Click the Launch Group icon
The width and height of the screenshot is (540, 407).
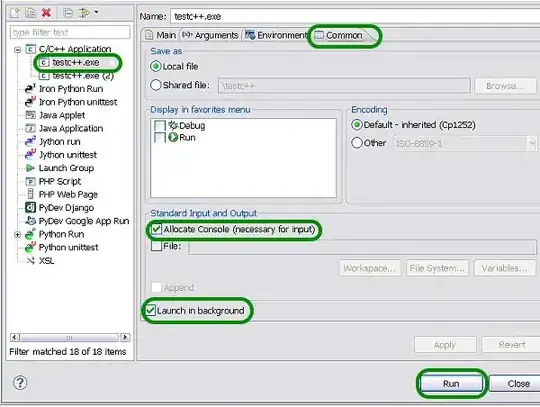tap(30, 168)
